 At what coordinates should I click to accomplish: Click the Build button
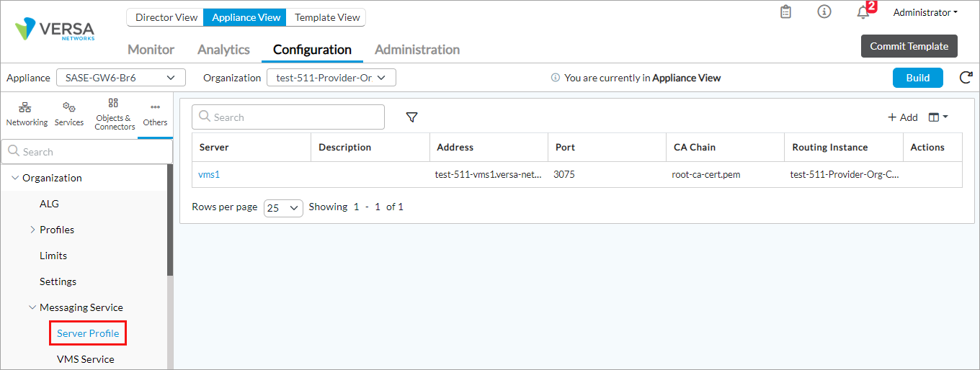click(917, 78)
